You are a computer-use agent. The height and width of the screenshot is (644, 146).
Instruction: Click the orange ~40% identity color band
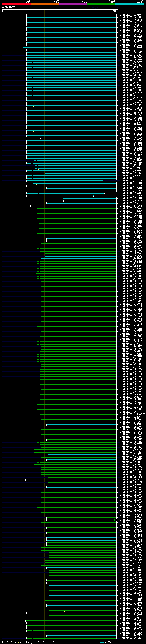click(x=45, y=4)
